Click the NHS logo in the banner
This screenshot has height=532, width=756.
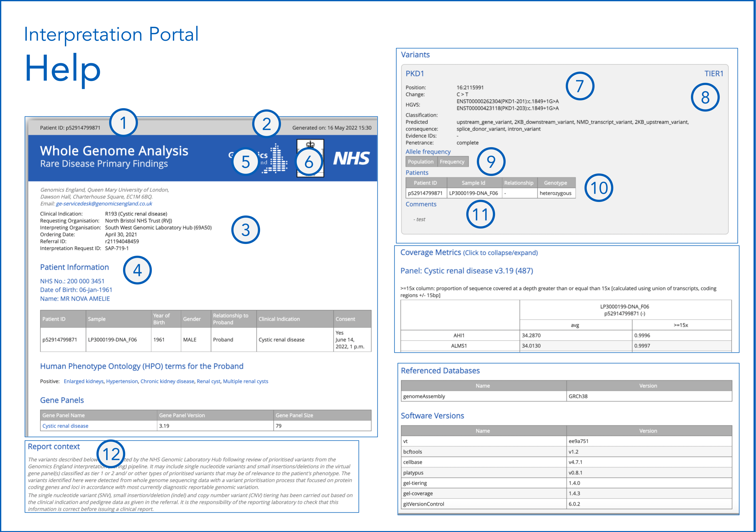pyautogui.click(x=351, y=158)
